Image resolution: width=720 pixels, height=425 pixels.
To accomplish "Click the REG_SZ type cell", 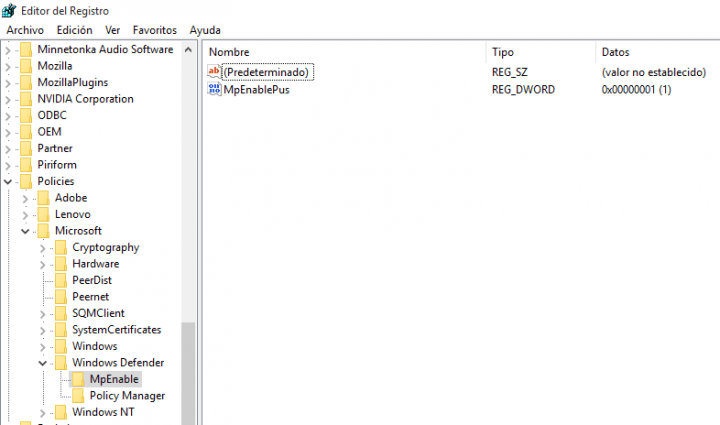I will (510, 72).
